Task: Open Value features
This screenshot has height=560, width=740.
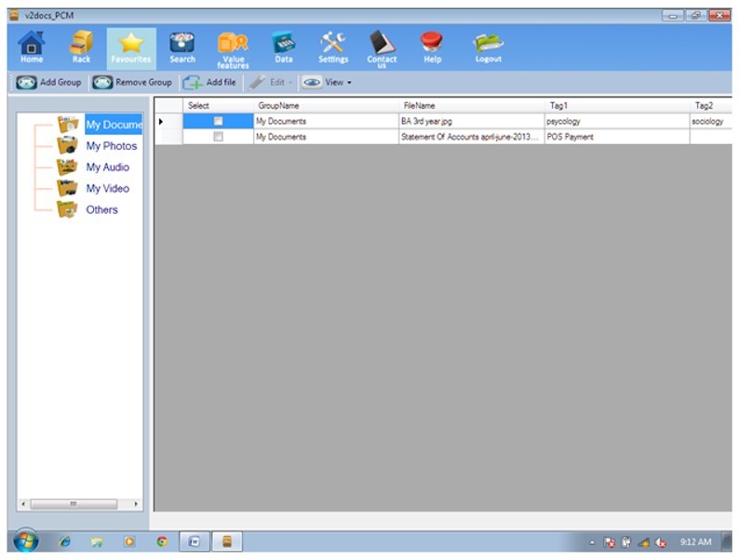Action: (x=233, y=47)
